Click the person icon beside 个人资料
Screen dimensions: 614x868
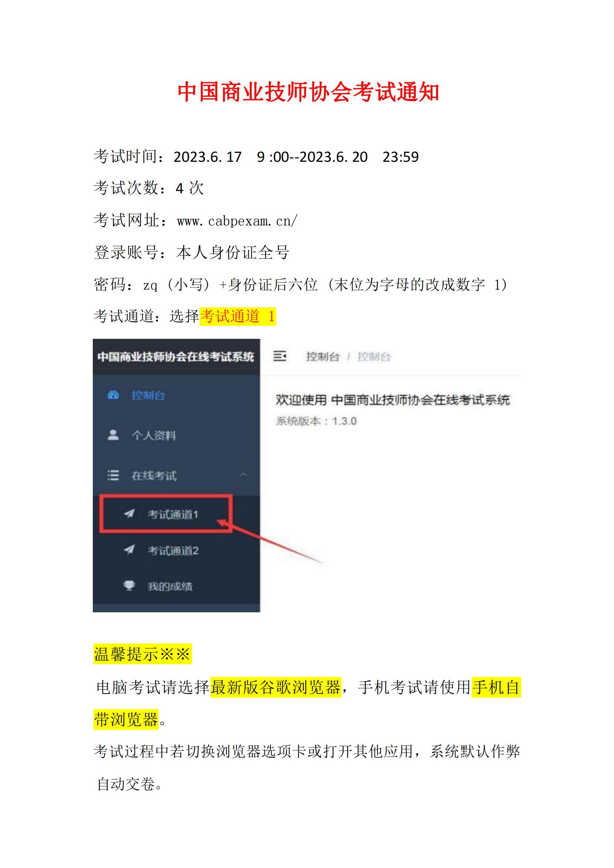coord(113,435)
